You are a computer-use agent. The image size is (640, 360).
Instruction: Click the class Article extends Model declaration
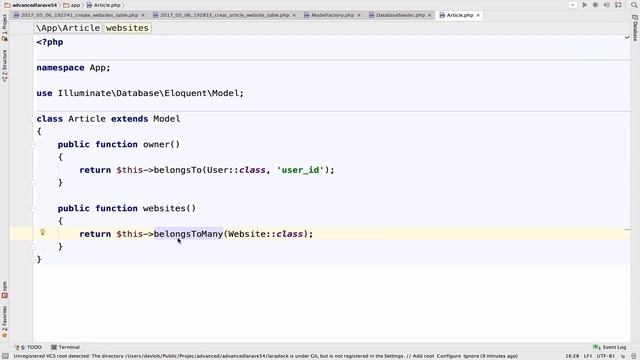[108, 119]
